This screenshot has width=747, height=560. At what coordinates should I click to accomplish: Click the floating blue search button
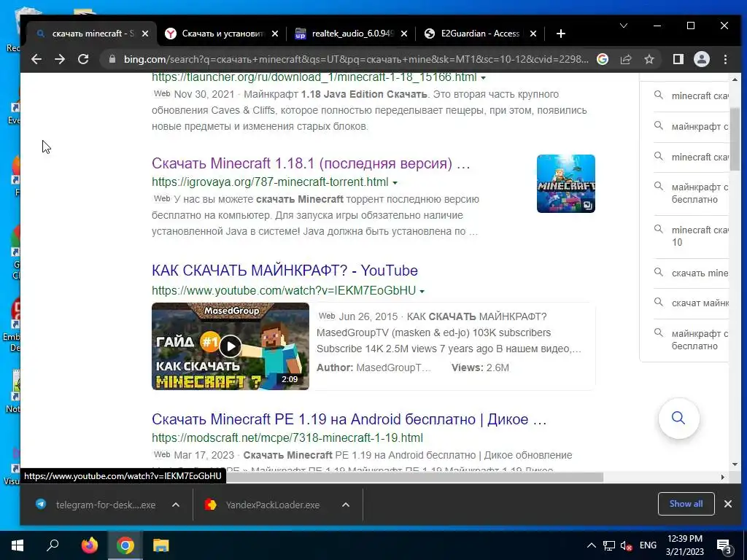pos(678,418)
